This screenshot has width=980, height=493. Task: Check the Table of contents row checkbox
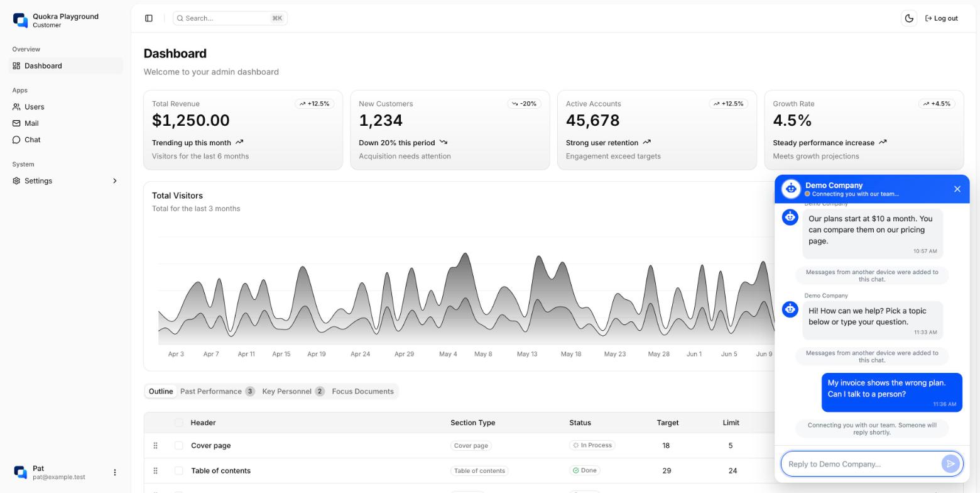point(179,470)
